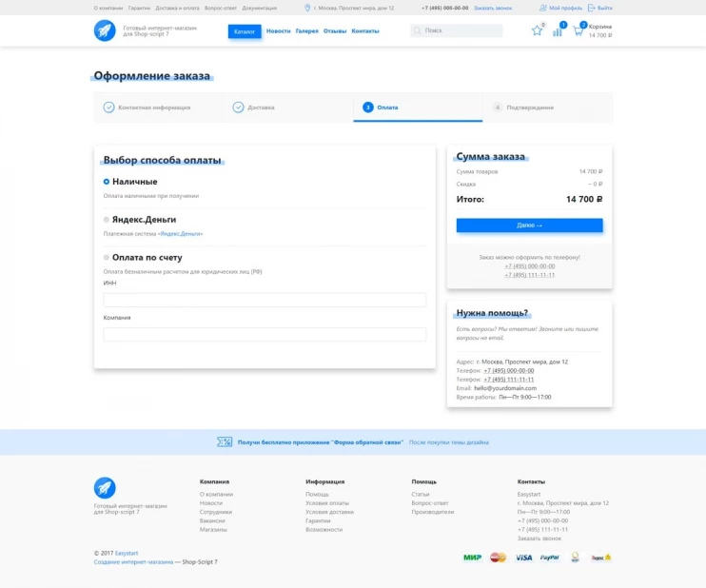The width and height of the screenshot is (706, 588).
Task: Open the Каталог menu button
Action: (x=245, y=31)
